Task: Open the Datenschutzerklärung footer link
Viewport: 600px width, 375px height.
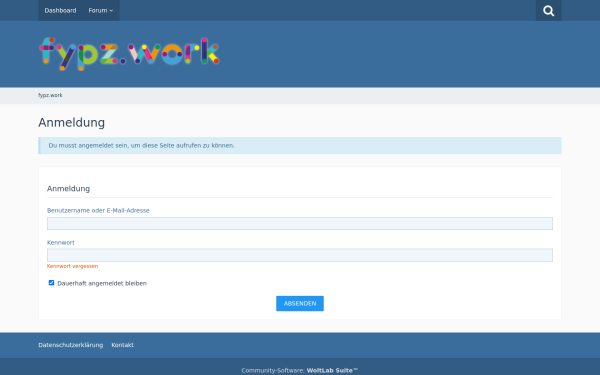Action: pyautogui.click(x=70, y=345)
